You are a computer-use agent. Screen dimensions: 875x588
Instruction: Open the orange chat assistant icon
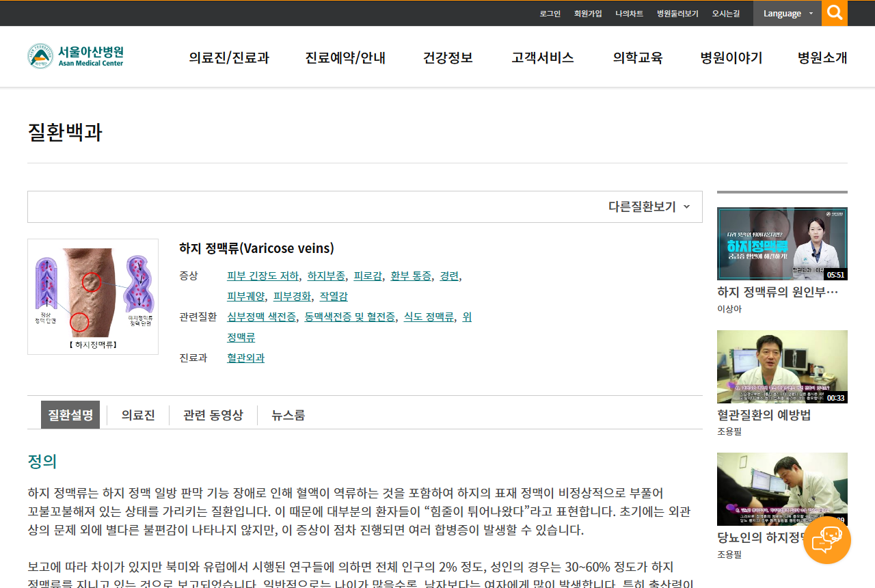pyautogui.click(x=826, y=540)
